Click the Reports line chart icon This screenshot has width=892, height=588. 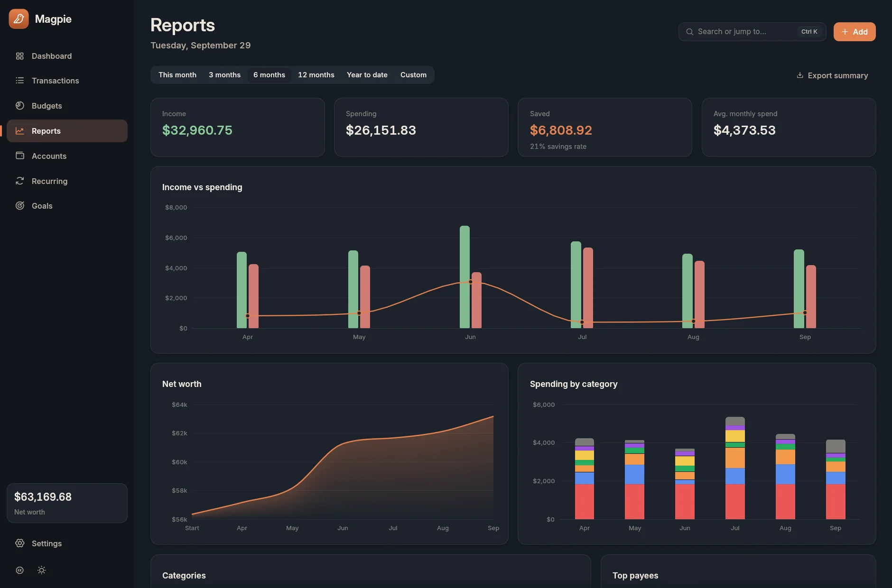click(19, 131)
